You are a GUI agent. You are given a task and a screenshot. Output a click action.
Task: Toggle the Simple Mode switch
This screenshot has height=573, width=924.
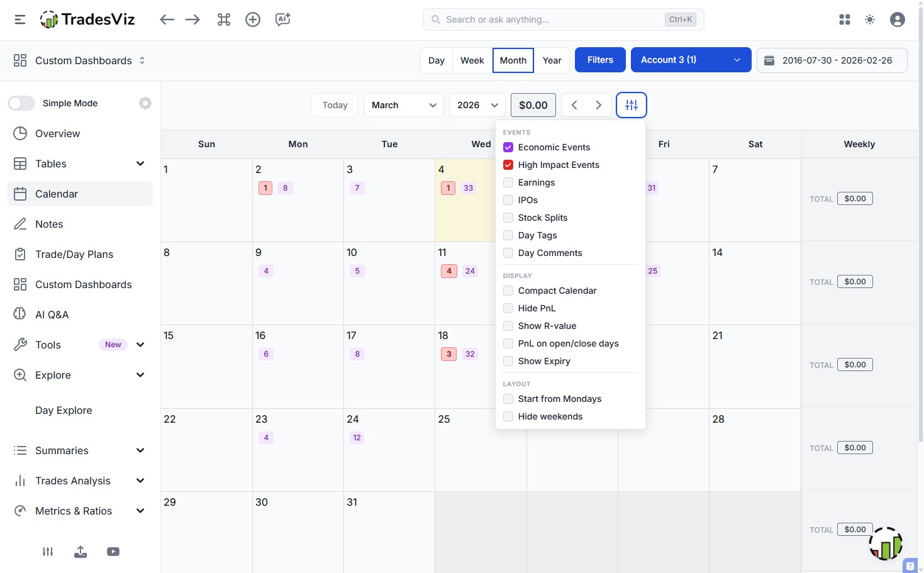[21, 103]
